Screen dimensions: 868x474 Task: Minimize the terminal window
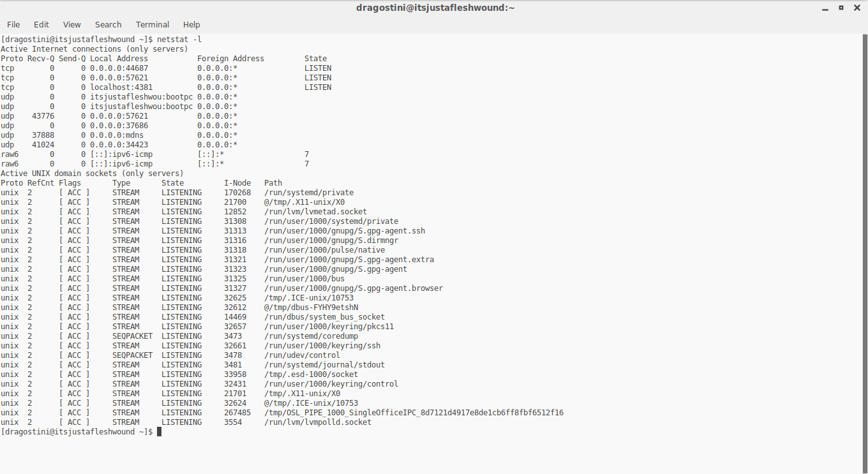click(825, 8)
